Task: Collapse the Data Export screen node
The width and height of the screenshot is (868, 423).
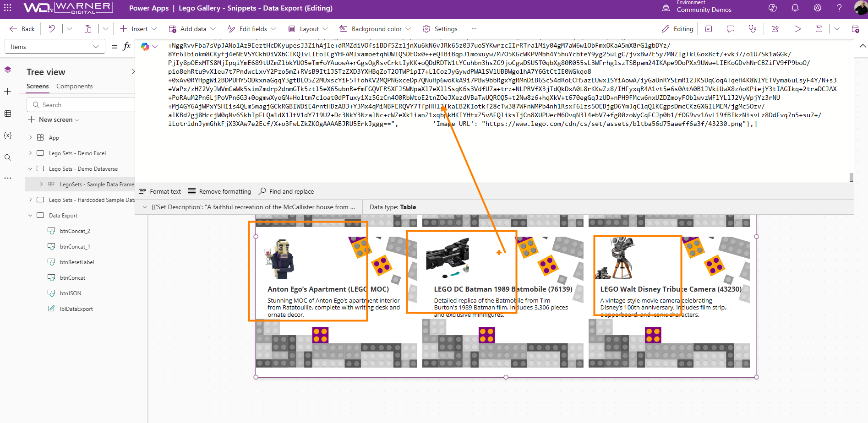Action: click(30, 215)
